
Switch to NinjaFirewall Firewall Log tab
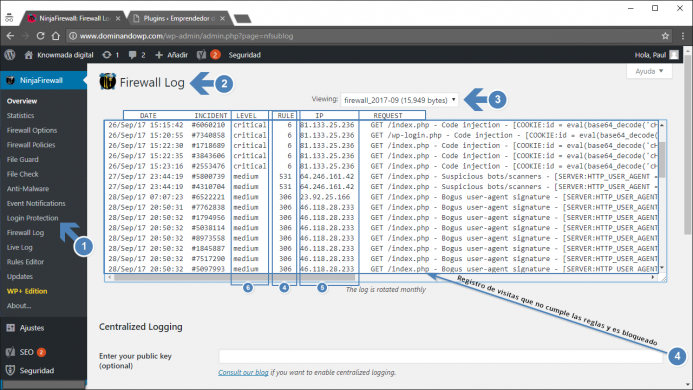(74, 18)
